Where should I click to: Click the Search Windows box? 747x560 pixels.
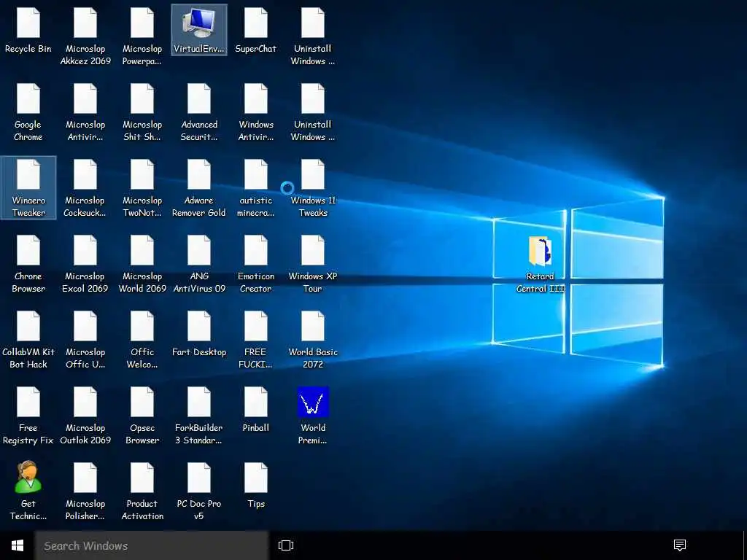[x=152, y=545]
